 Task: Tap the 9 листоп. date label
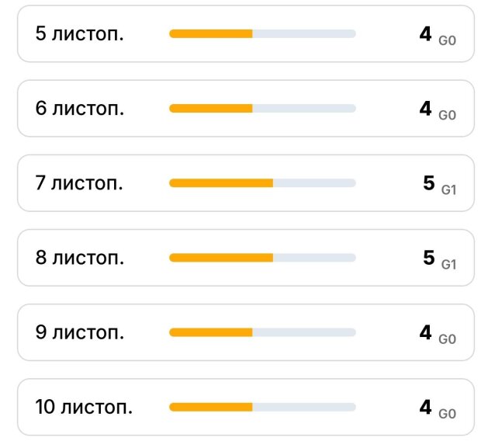[79, 332]
